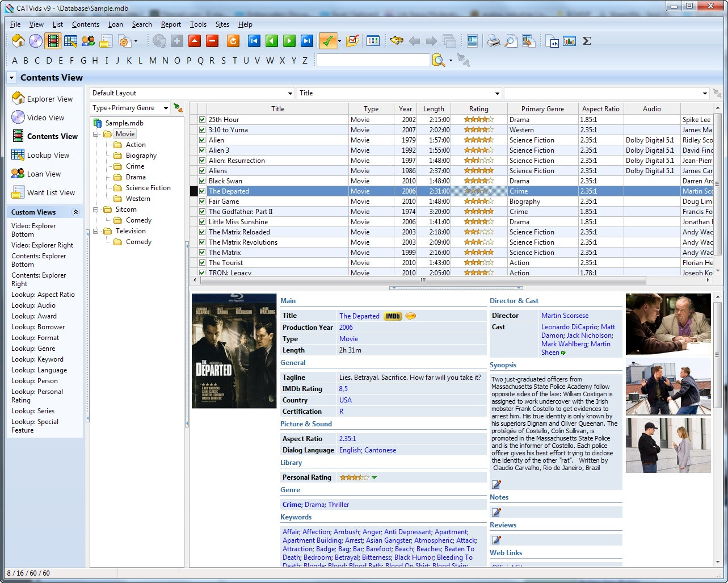The image size is (728, 583).
Task: Go to last record with blue arrow
Action: pos(306,41)
